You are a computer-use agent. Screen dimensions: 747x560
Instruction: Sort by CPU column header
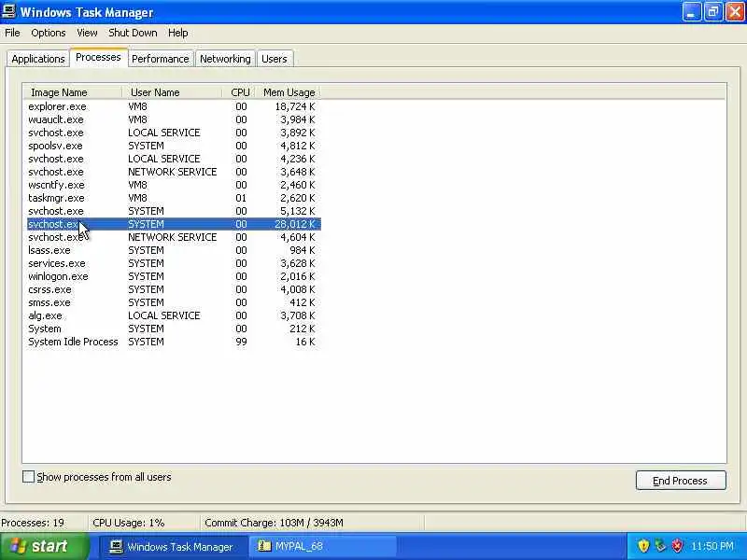(x=240, y=92)
